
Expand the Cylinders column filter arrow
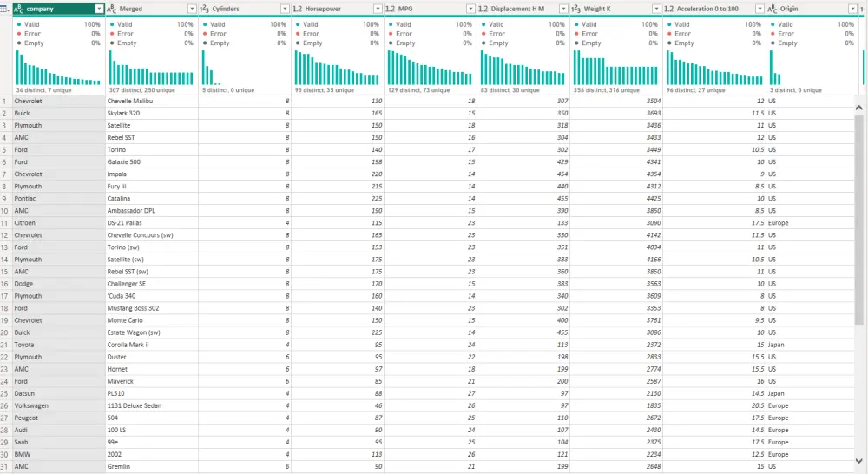(285, 9)
